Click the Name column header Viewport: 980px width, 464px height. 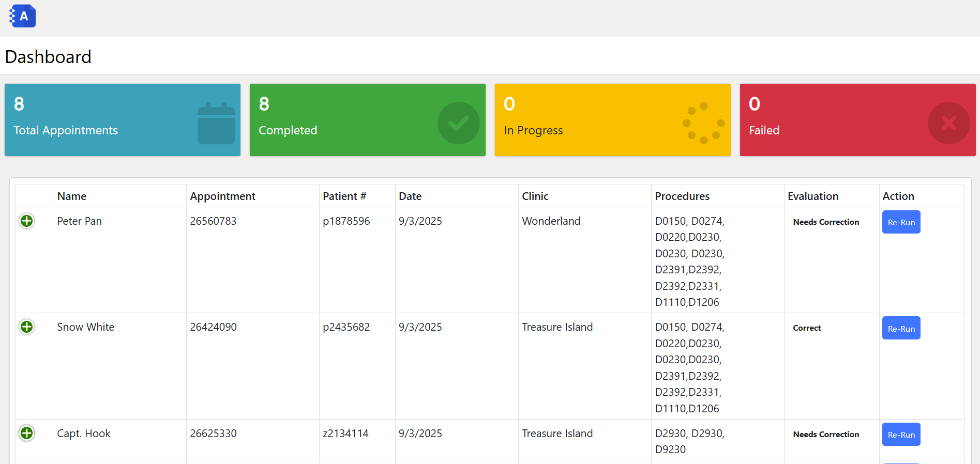coord(72,196)
